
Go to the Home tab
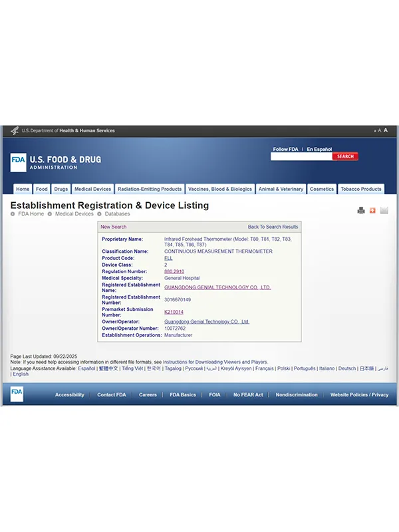[x=23, y=189]
